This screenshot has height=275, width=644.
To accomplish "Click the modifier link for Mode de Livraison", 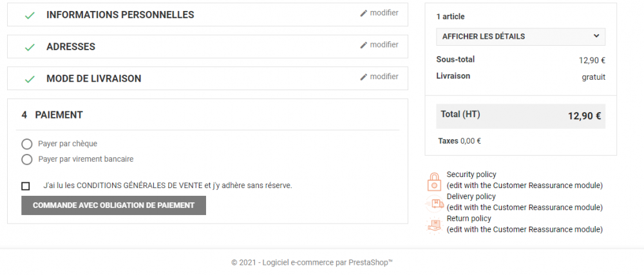I will 384,77.
